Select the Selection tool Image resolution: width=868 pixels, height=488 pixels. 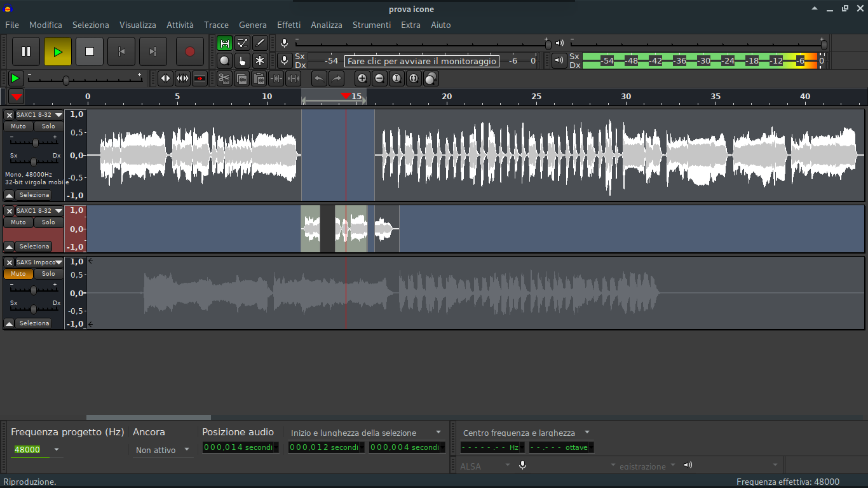coord(224,43)
